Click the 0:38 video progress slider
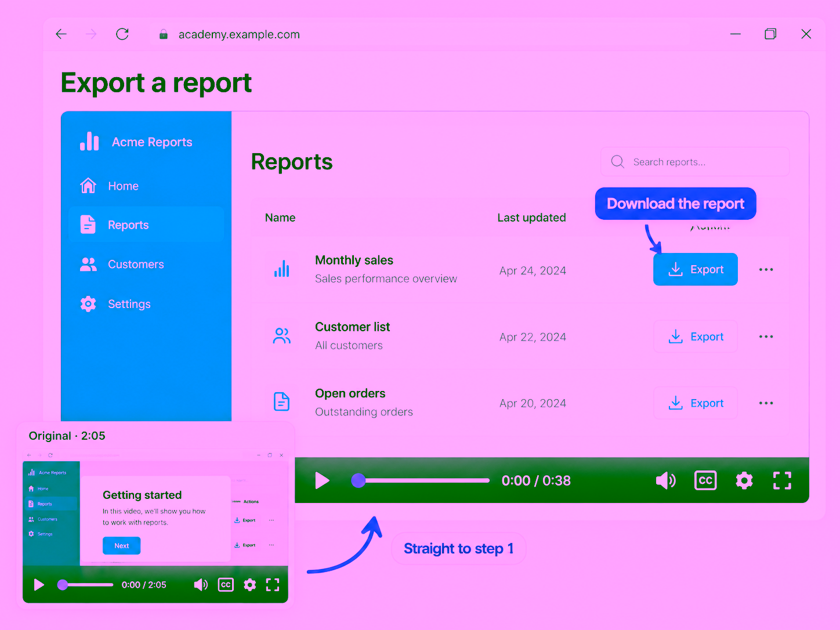The image size is (840, 630). [421, 480]
